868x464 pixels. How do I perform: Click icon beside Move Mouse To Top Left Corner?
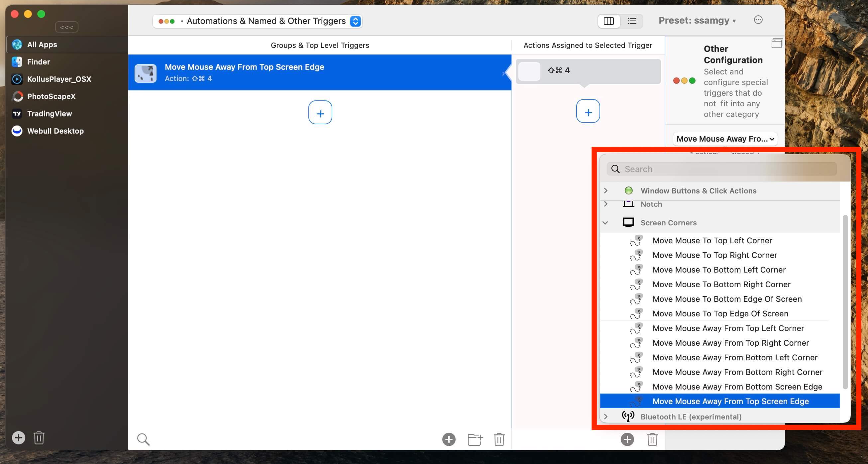click(x=636, y=240)
